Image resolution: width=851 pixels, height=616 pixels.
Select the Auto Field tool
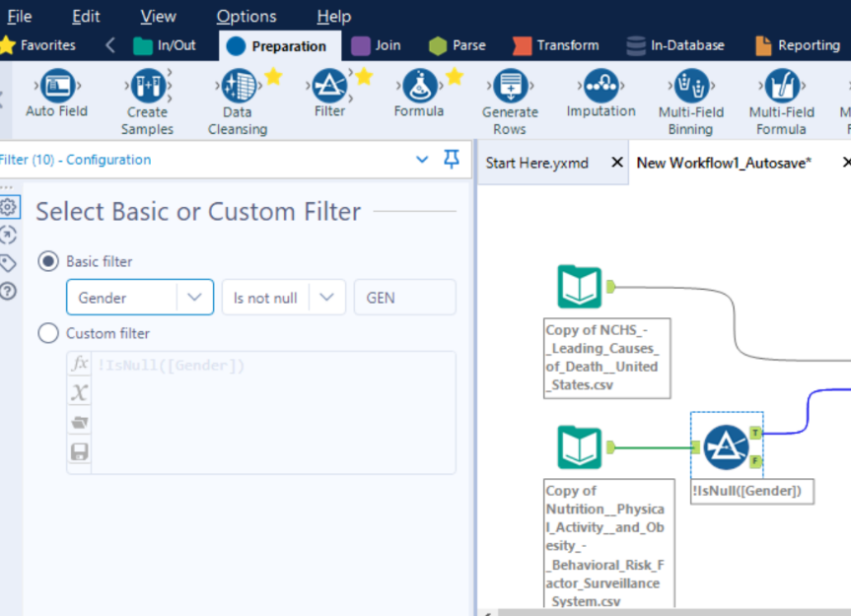[x=56, y=87]
